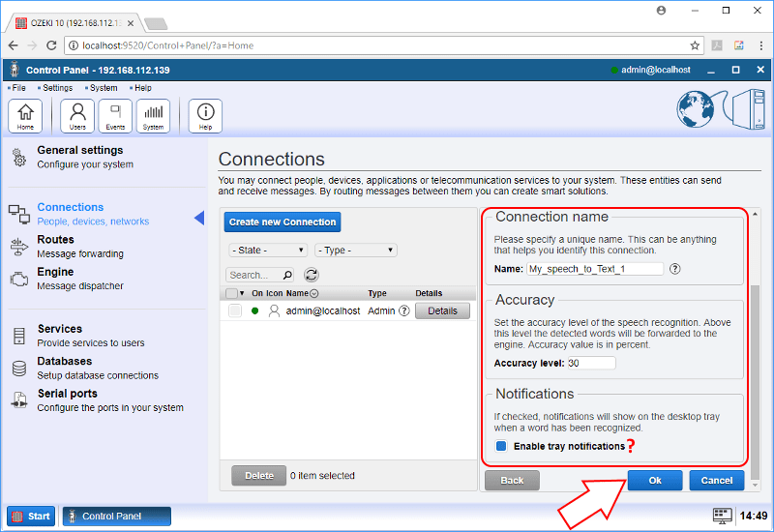This screenshot has width=774, height=532.
Task: Click the refresh connections list icon
Action: (x=311, y=275)
